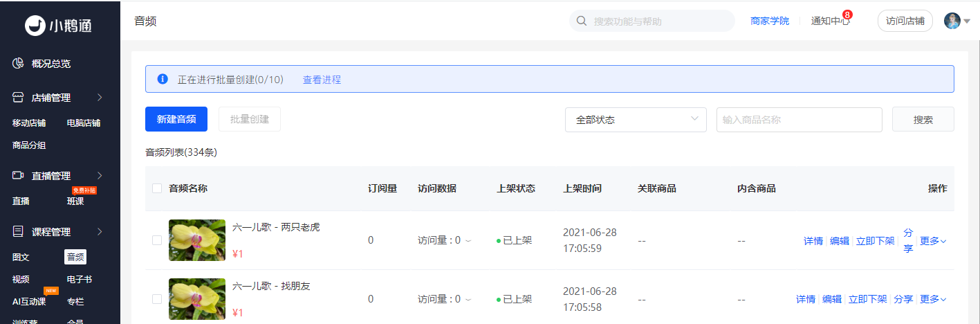The image size is (980, 324).
Task: Open 详情 for 两只老虎 row
Action: (813, 241)
